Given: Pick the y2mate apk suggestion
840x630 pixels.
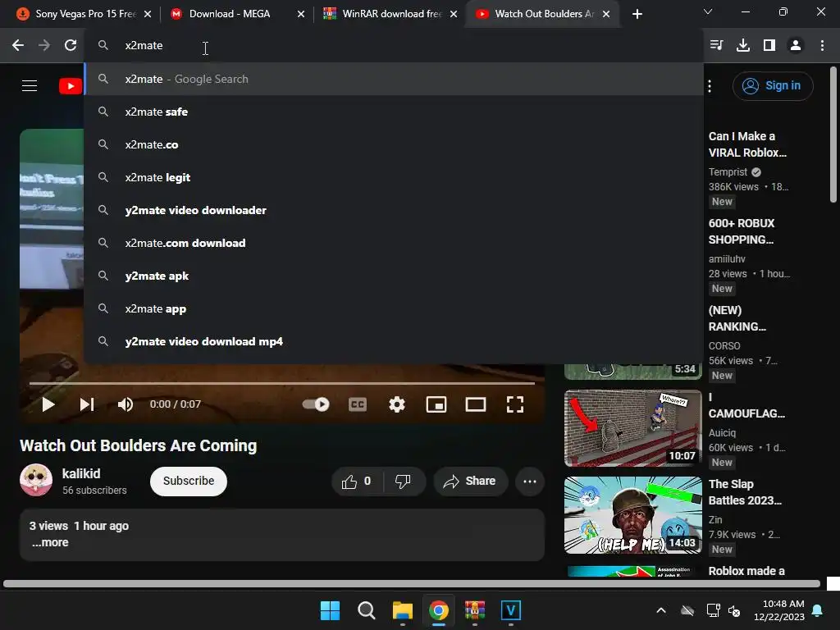Looking at the screenshot, I should (x=394, y=276).
